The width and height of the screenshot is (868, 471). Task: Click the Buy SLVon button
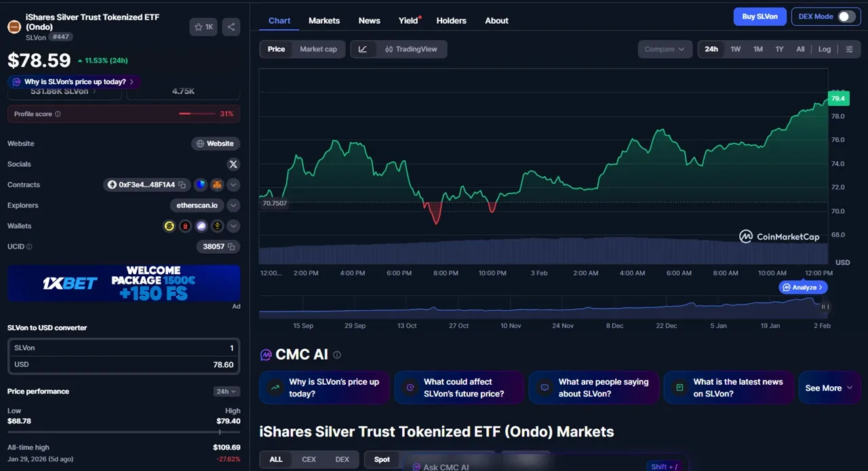click(759, 16)
